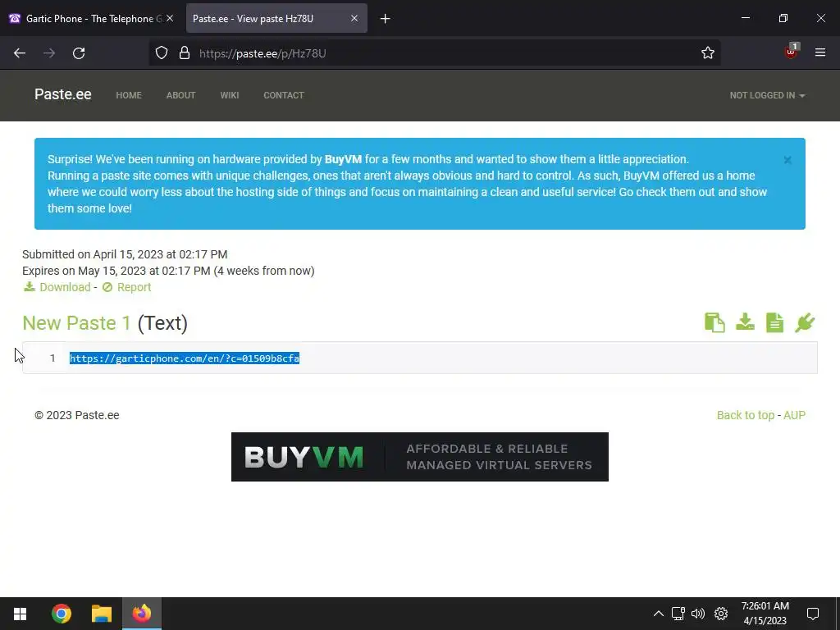Image resolution: width=840 pixels, height=630 pixels.
Task: Click the Paste.ee site logo
Action: click(x=62, y=94)
